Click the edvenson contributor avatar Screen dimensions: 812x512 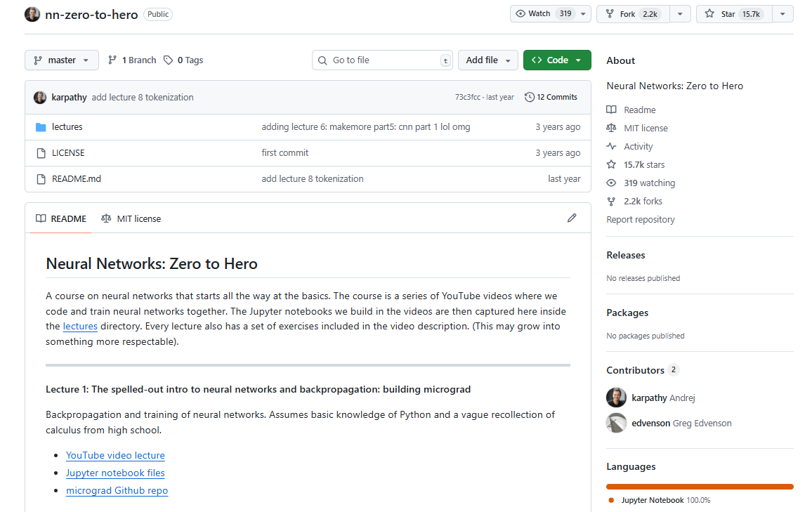[616, 423]
